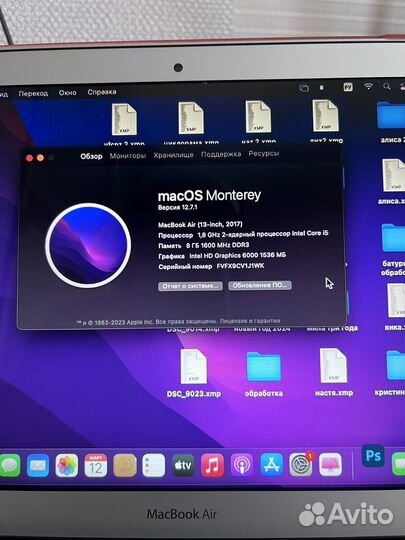Click the keyboard input source icon

pos(348,87)
